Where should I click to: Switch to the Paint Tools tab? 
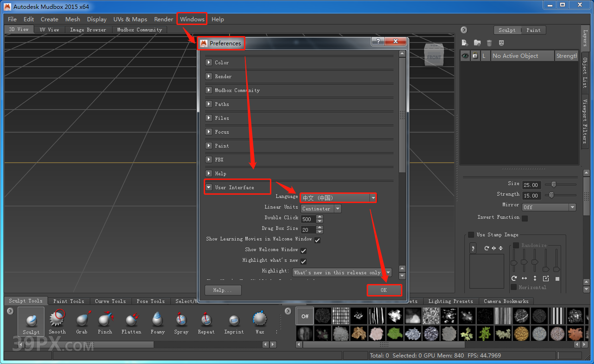pyautogui.click(x=69, y=301)
